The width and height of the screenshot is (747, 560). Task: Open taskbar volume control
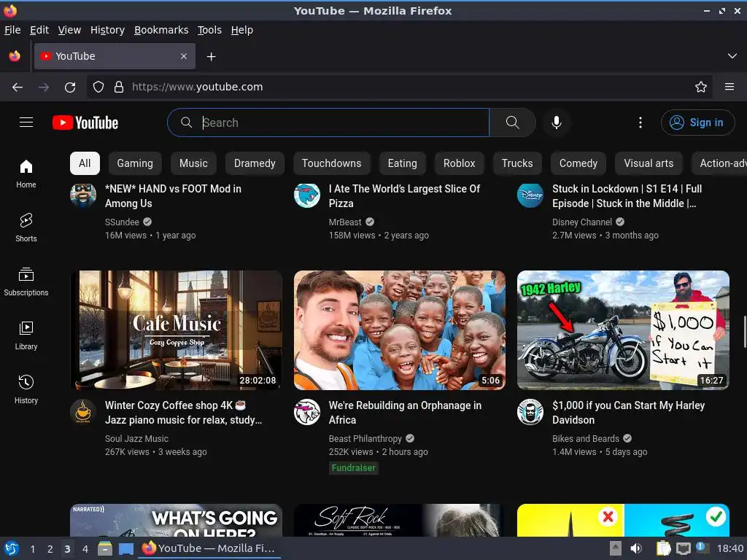pyautogui.click(x=635, y=548)
